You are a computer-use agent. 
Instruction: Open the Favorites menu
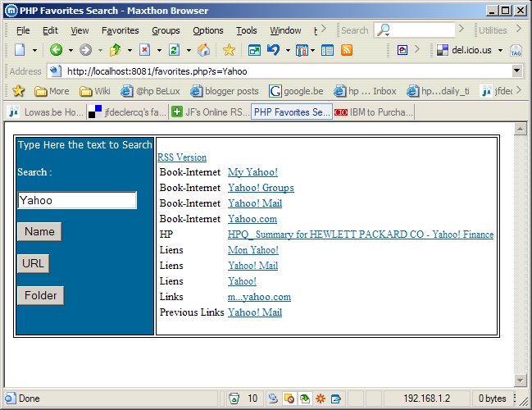pyautogui.click(x=120, y=30)
